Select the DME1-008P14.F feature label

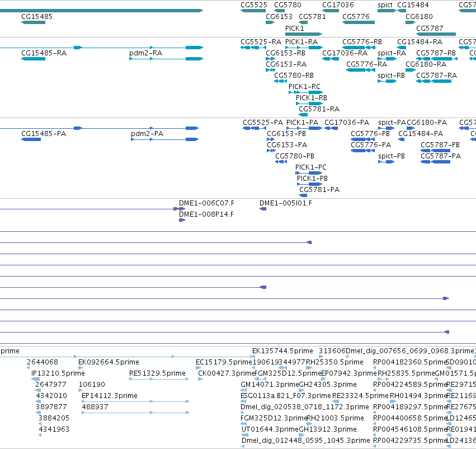206,214
